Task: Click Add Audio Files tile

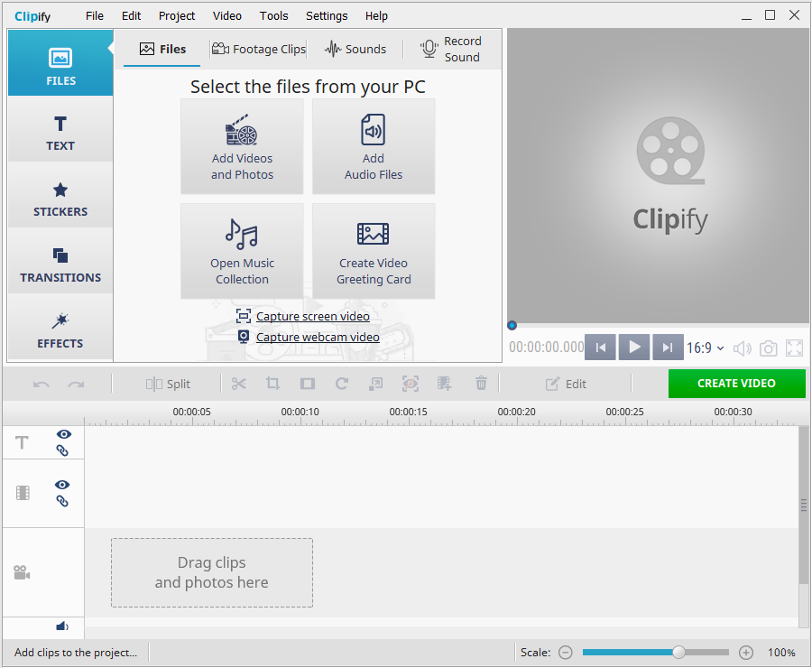Action: coord(374,146)
